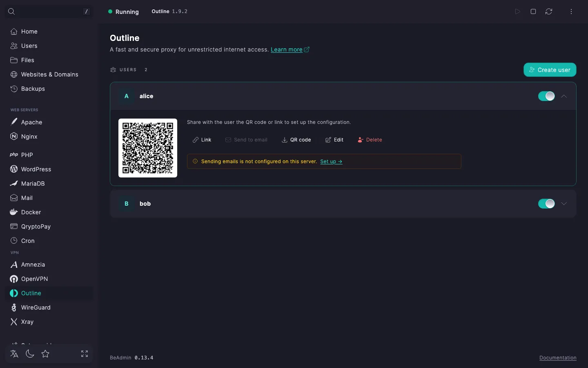The height and width of the screenshot is (368, 588).
Task: Click the star favorites icon
Action: 45,354
